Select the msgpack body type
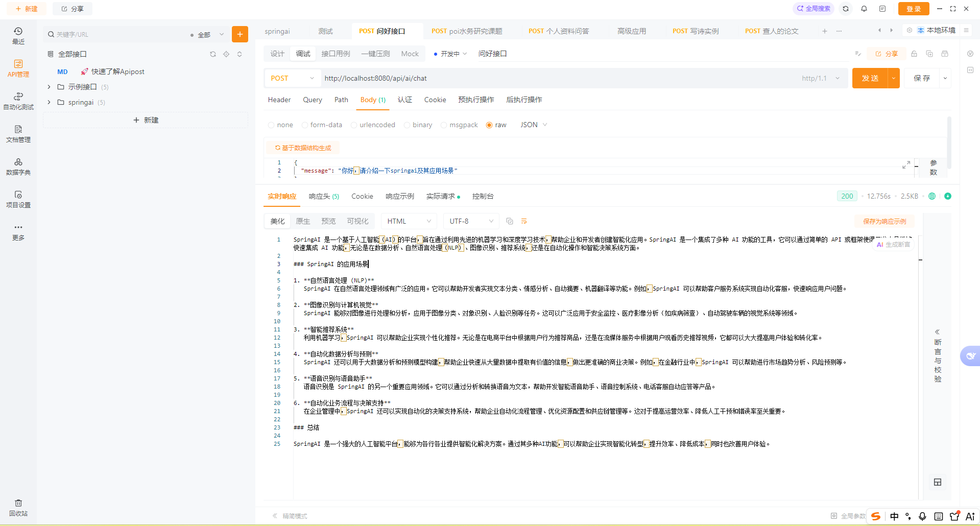Image resolution: width=980 pixels, height=526 pixels. pos(459,125)
